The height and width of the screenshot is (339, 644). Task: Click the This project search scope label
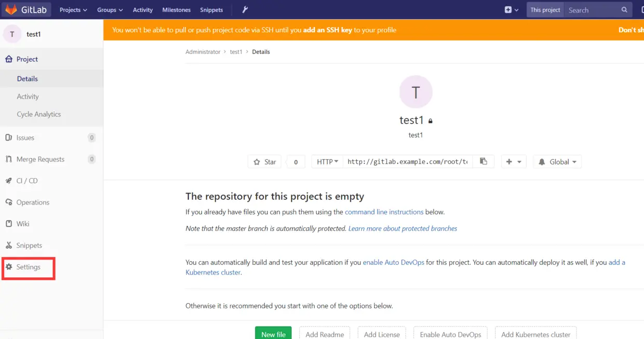(545, 10)
